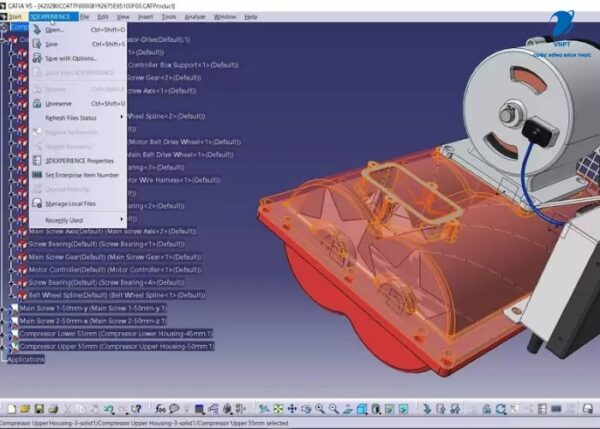Image resolution: width=600 pixels, height=429 pixels.
Task: Click the status bar selection message
Action: point(144,423)
